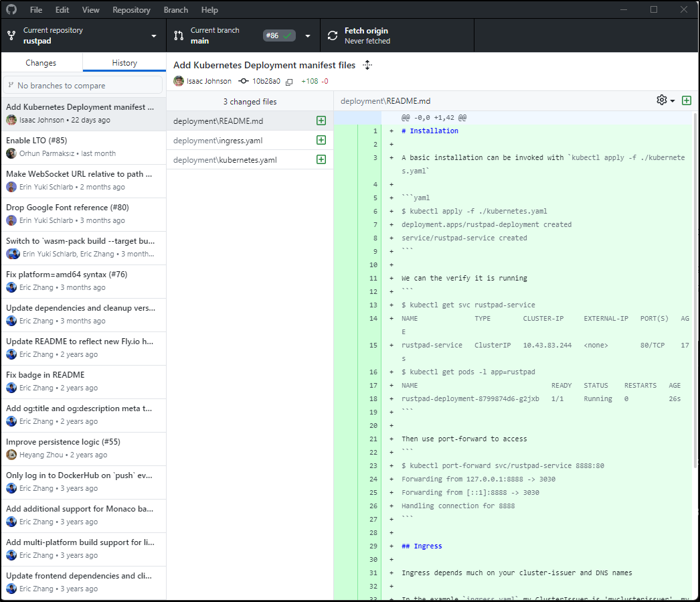Open the View menu

[x=90, y=10]
